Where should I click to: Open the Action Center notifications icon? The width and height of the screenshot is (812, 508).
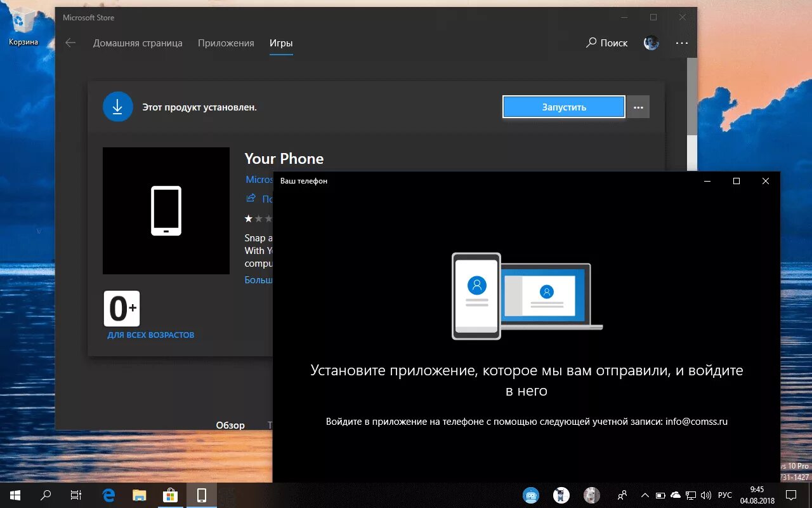(x=791, y=495)
